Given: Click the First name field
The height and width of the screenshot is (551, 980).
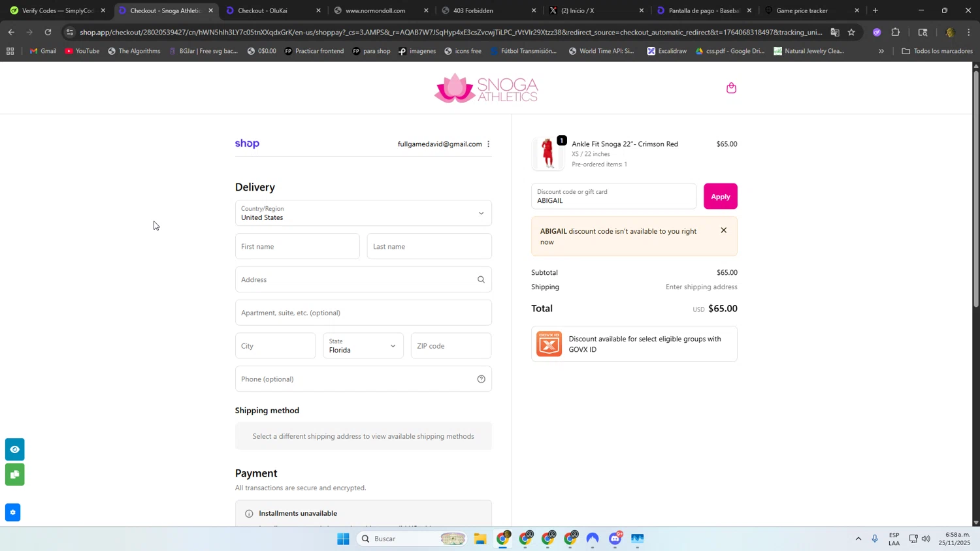Looking at the screenshot, I should (x=297, y=246).
